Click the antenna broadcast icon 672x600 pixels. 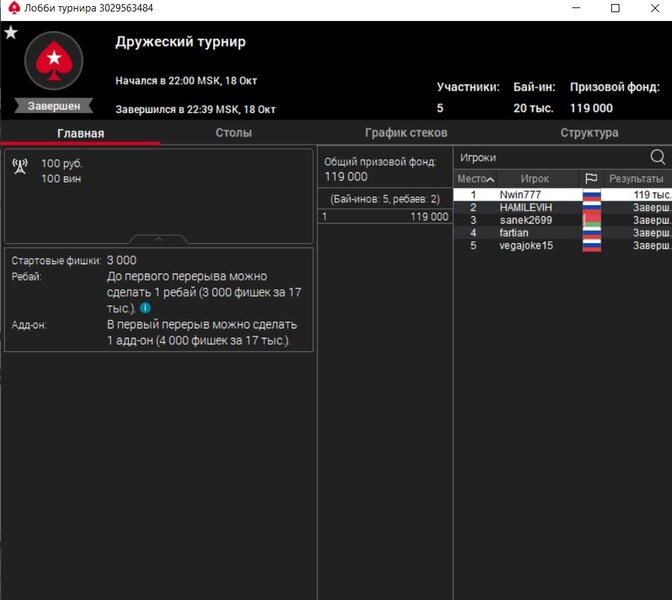point(20,166)
